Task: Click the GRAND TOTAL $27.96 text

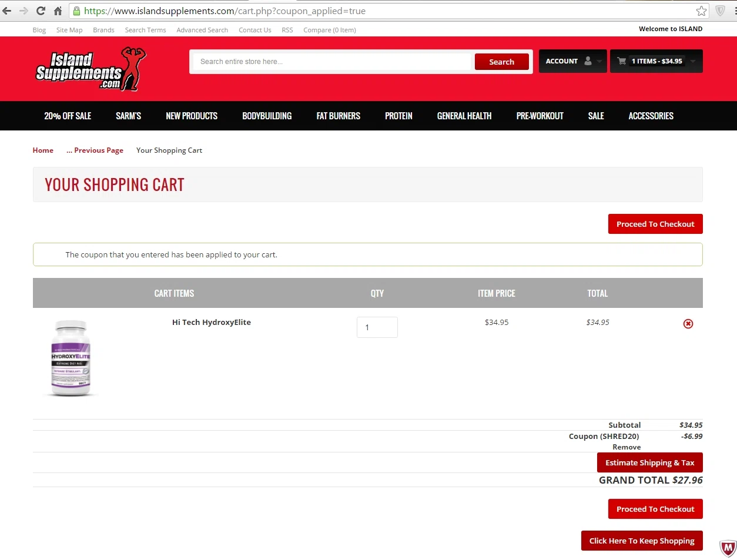Action: [651, 480]
